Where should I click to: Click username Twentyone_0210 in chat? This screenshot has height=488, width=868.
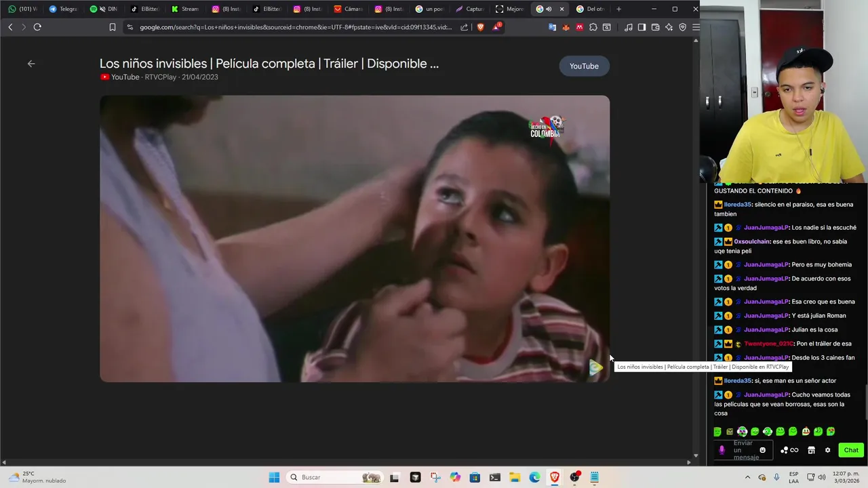click(768, 344)
